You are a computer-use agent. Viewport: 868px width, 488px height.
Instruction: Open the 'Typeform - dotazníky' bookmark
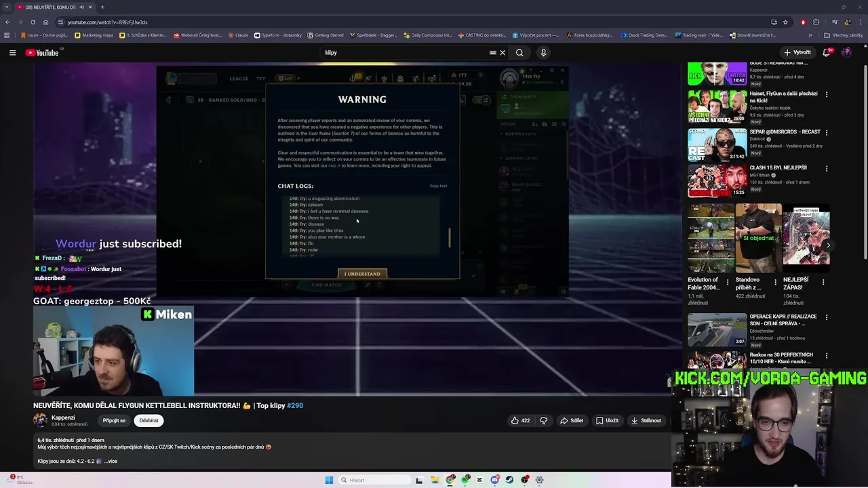[278, 35]
